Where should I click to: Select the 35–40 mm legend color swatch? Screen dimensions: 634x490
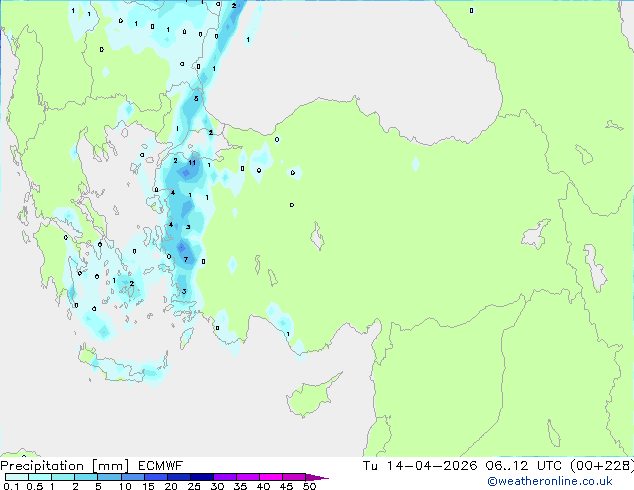247,477
